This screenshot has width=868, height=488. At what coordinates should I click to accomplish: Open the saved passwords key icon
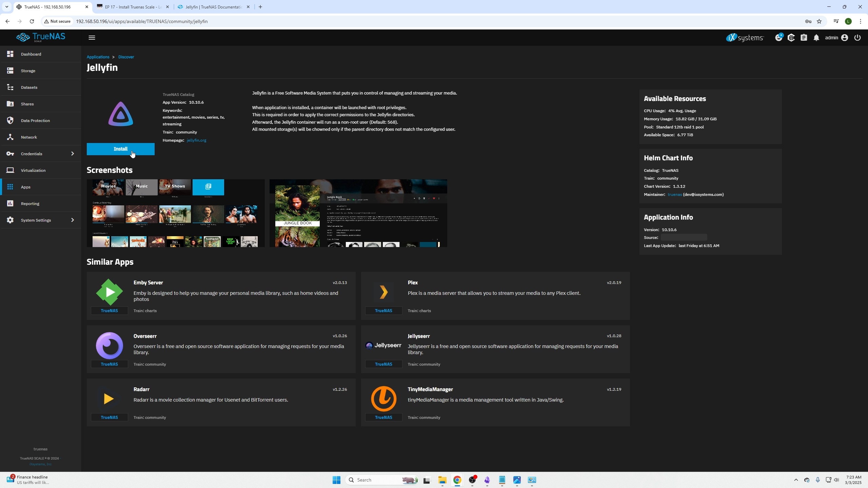[x=808, y=21]
